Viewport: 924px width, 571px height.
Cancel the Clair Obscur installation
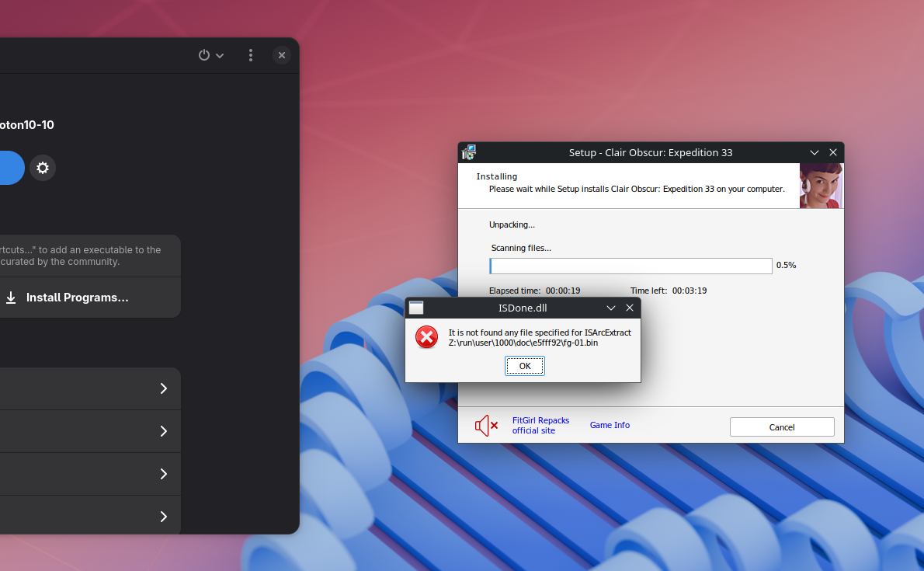click(x=782, y=427)
